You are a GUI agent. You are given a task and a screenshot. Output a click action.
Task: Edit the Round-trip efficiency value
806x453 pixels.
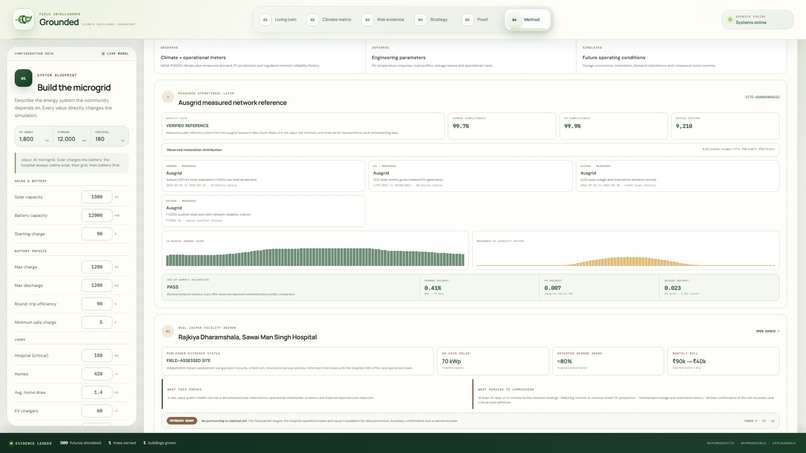97,304
